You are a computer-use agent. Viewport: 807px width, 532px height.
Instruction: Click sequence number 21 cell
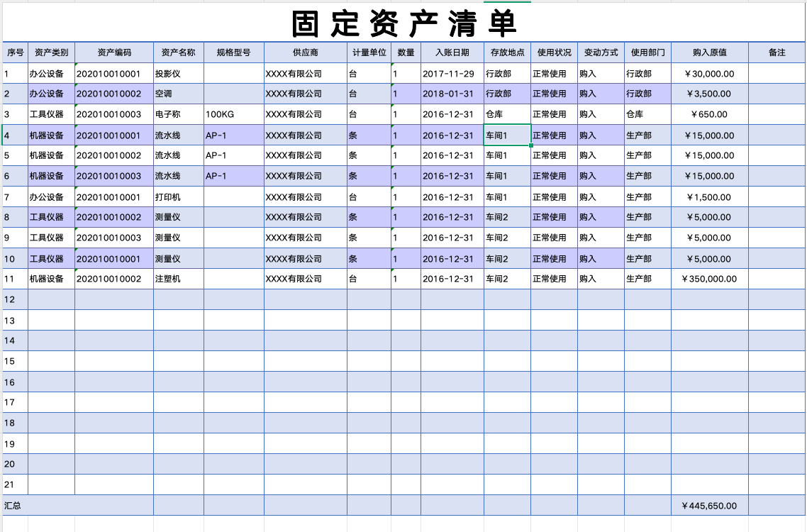click(x=16, y=484)
